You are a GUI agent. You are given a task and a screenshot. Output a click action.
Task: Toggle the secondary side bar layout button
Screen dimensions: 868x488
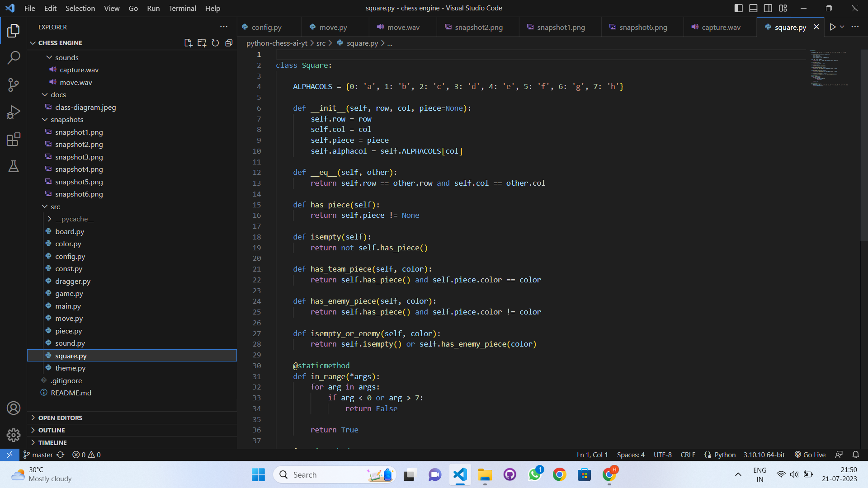click(768, 8)
